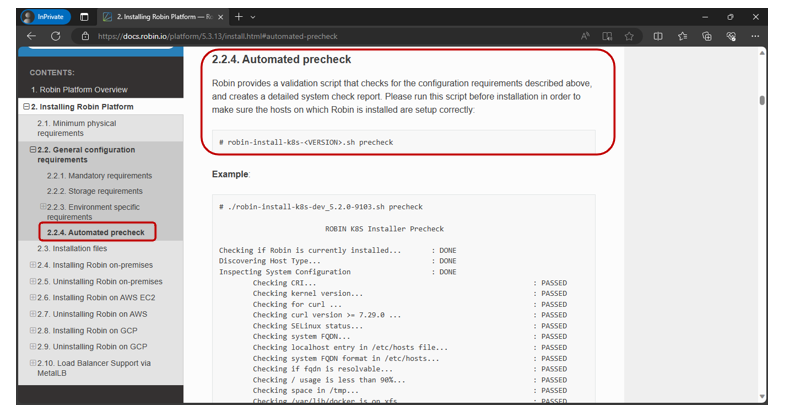Click the 2.2.4. Automated precheck heading
The image size is (786, 417).
coord(281,60)
